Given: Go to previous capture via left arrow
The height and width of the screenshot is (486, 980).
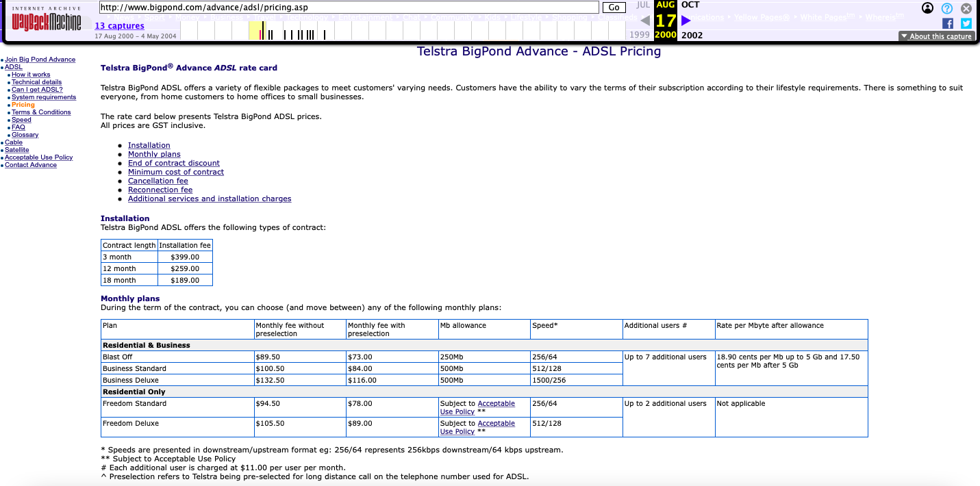Looking at the screenshot, I should point(644,20).
